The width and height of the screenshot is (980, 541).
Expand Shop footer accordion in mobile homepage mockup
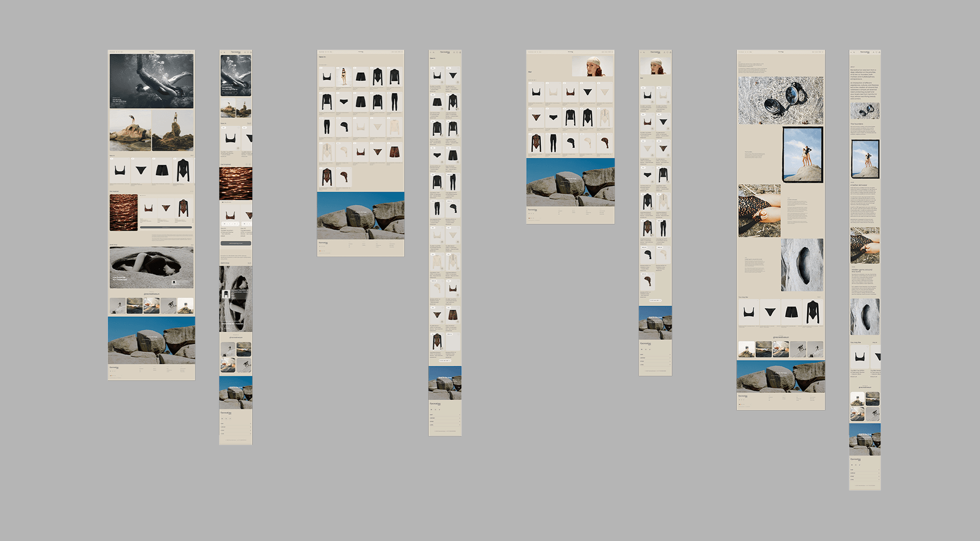pyautogui.click(x=235, y=423)
